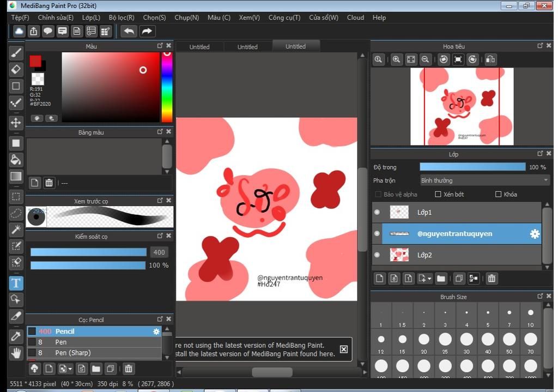This screenshot has height=392, width=558.
Task: Expand add-brush dropdown arrow in brush panel
Action: [70, 369]
